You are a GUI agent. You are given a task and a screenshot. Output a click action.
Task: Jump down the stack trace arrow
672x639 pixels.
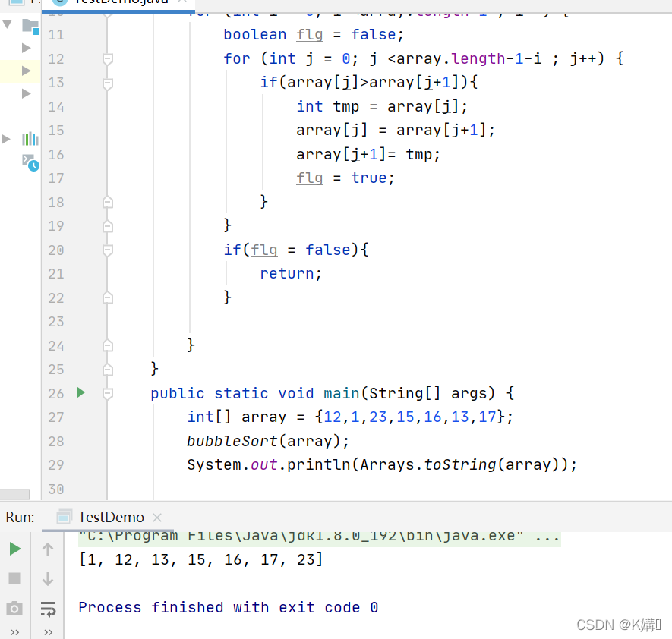(48, 578)
